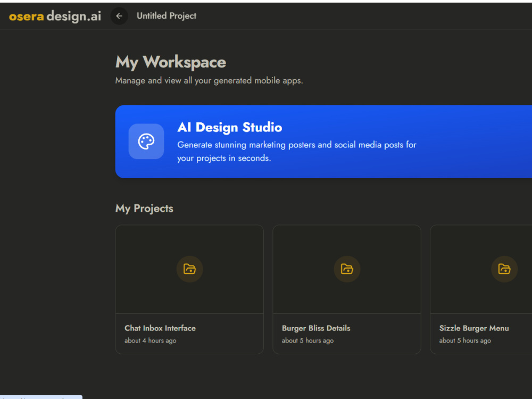
Task: Click the My Workspace heading
Action: click(171, 62)
